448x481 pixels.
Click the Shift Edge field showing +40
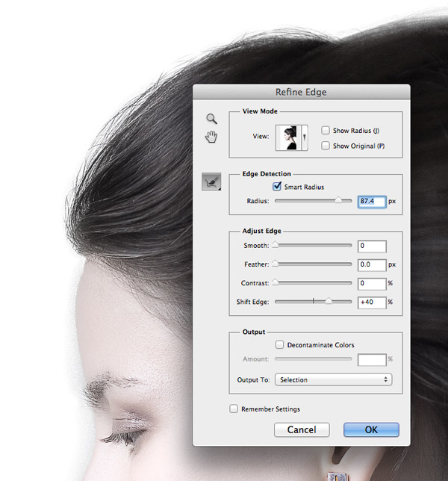point(371,302)
